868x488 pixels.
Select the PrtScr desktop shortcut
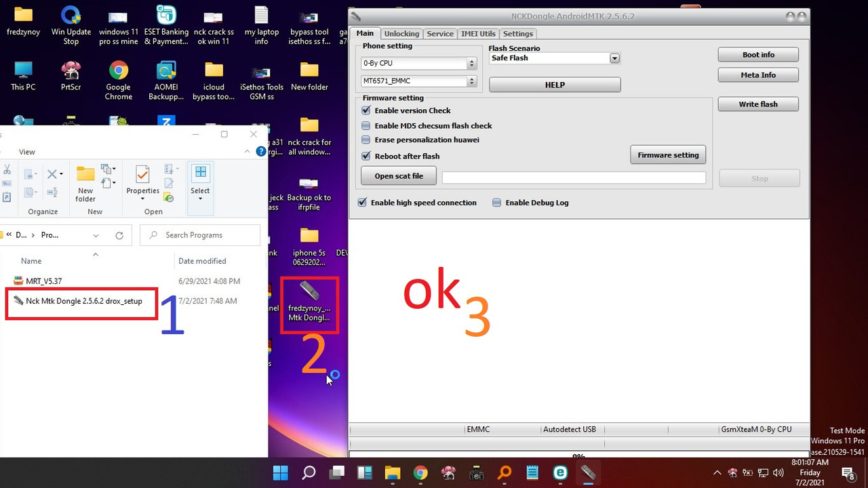coord(71,76)
